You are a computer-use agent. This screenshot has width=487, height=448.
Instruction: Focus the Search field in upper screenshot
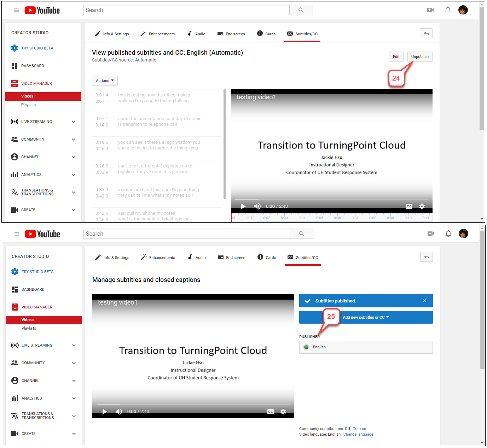pos(186,10)
